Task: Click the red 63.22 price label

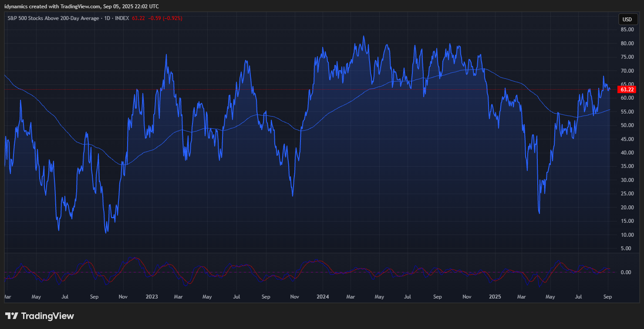Action: point(627,89)
